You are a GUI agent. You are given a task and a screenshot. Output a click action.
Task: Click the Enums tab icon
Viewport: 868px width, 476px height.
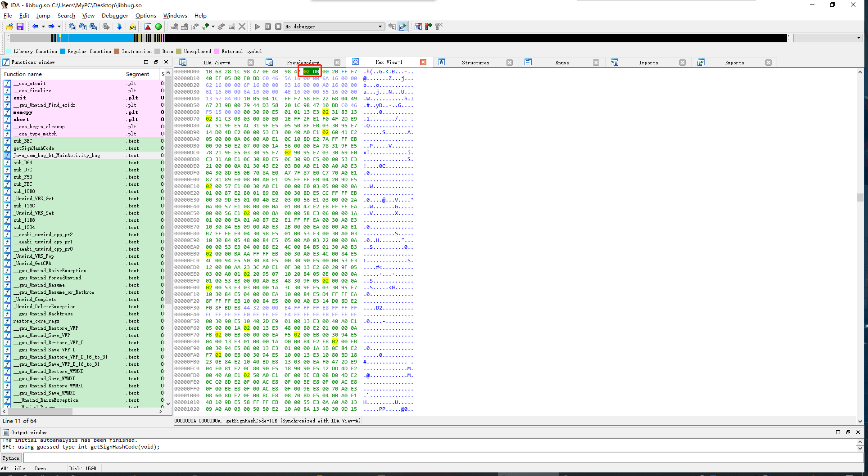528,62
